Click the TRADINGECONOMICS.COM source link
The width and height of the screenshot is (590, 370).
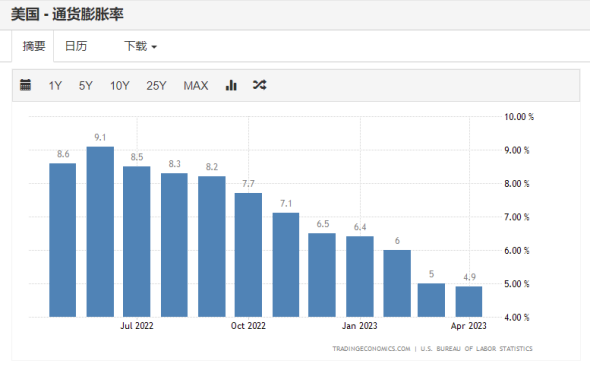tap(371, 349)
